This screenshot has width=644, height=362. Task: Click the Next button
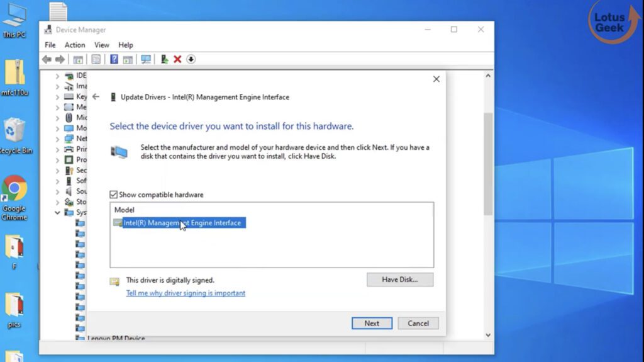click(x=372, y=324)
